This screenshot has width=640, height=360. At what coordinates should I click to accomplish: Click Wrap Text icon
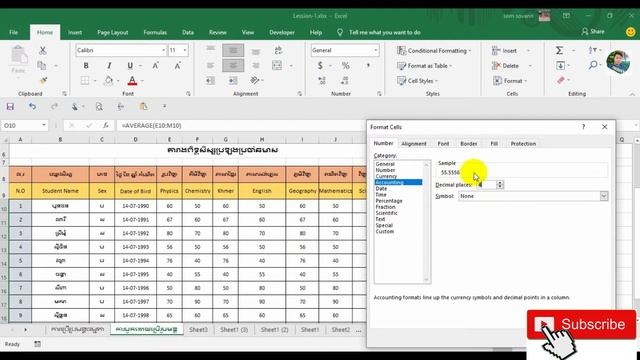278,50
